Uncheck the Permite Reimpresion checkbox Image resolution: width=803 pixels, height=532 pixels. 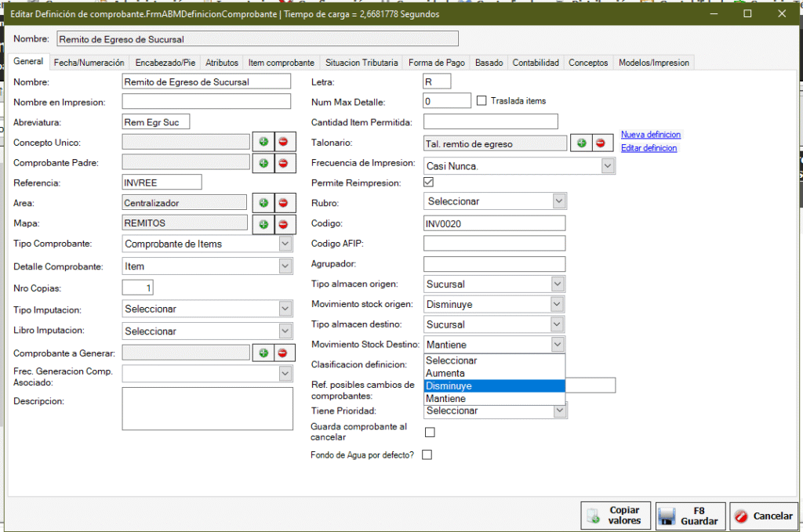pyautogui.click(x=428, y=183)
